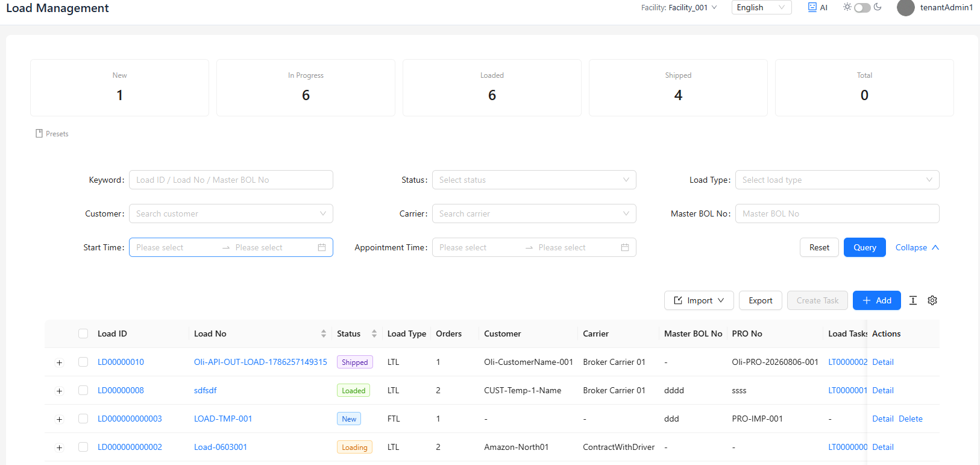
Task: Open Presets bookmark
Action: [52, 134]
